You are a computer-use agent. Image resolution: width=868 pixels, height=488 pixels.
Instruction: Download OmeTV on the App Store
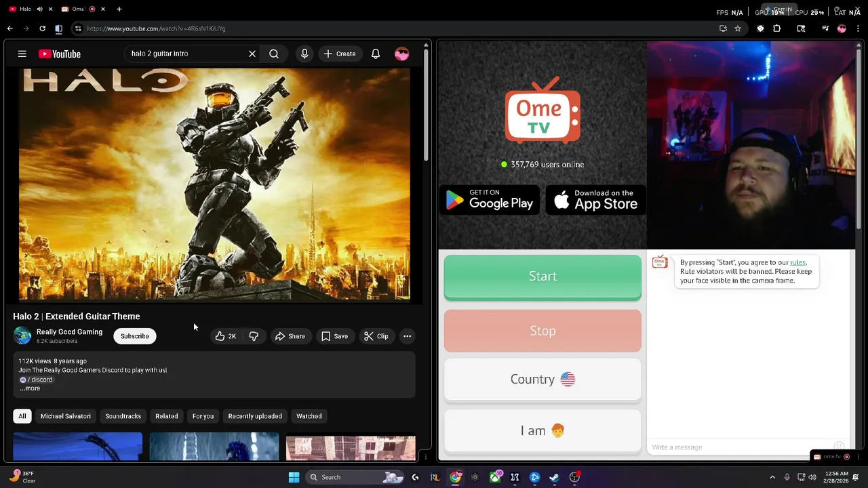[595, 200]
